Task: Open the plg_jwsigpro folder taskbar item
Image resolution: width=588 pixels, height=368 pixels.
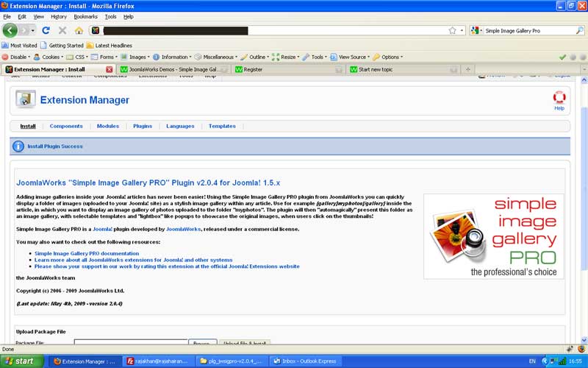Action: click(232, 361)
